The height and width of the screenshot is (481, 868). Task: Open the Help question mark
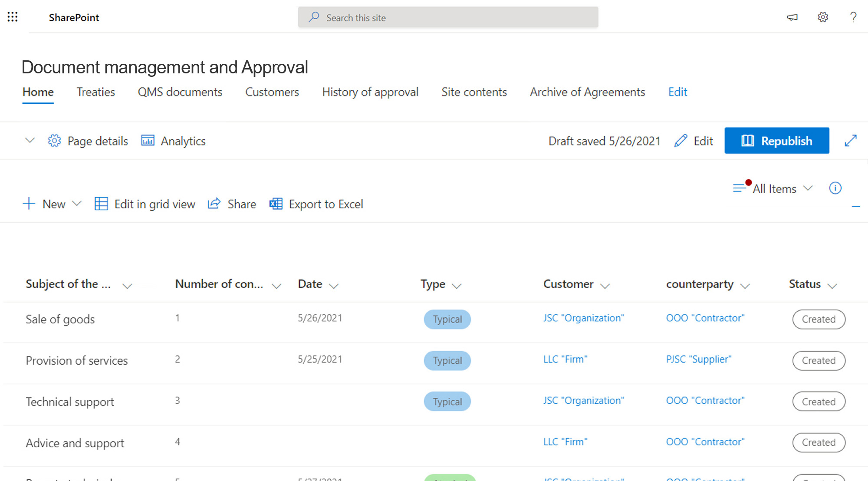click(x=853, y=17)
